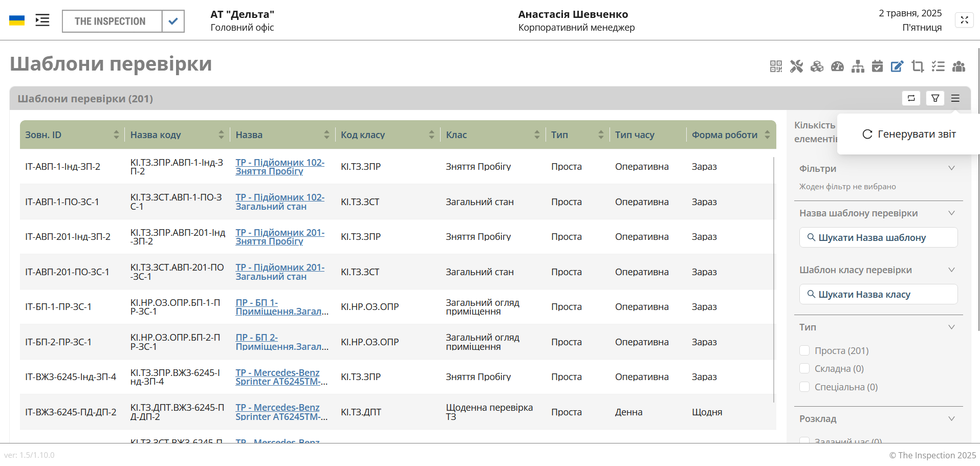Sort table by Зовн. ID column
This screenshot has height=466, width=980.
tap(116, 135)
